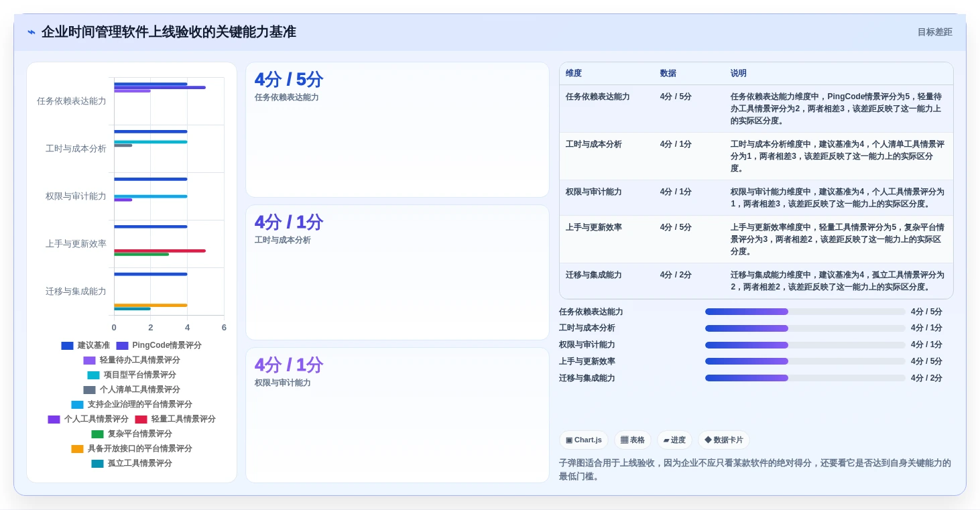Open the 任务依赖表达能力 4分/5分 data card
980x510 pixels.
pos(397,130)
